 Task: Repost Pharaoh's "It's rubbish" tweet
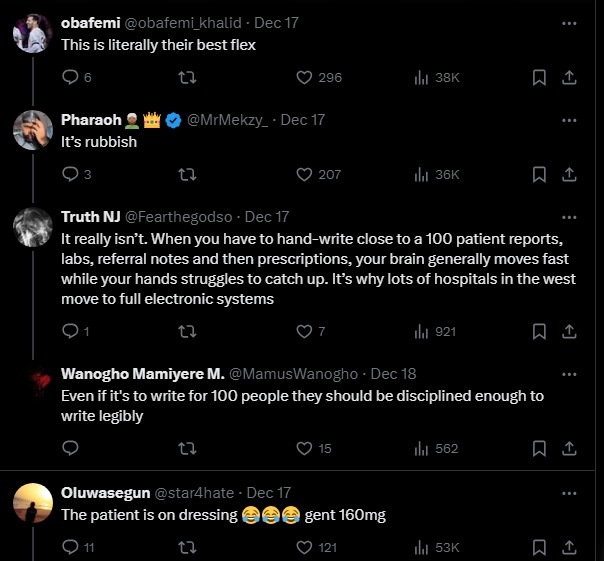pos(186,174)
